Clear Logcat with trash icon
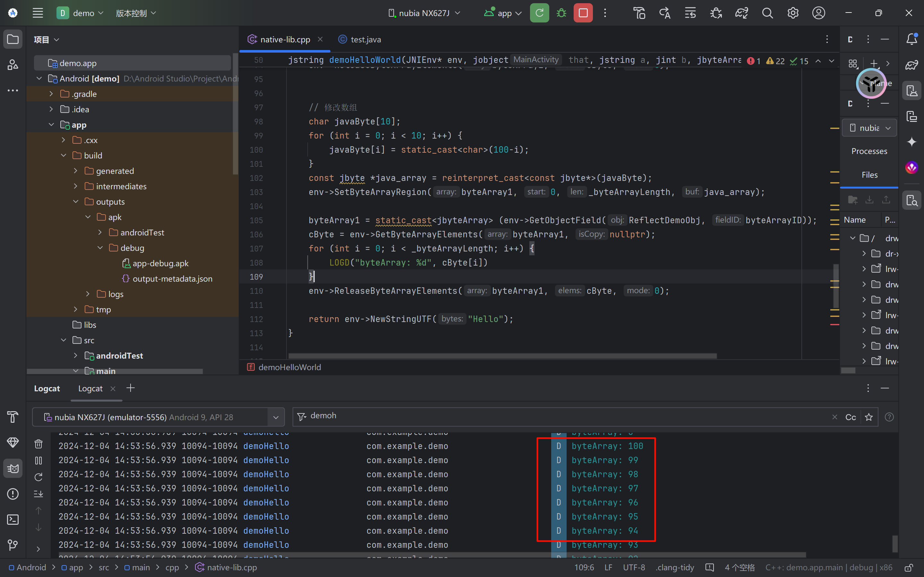924x577 pixels. [38, 444]
